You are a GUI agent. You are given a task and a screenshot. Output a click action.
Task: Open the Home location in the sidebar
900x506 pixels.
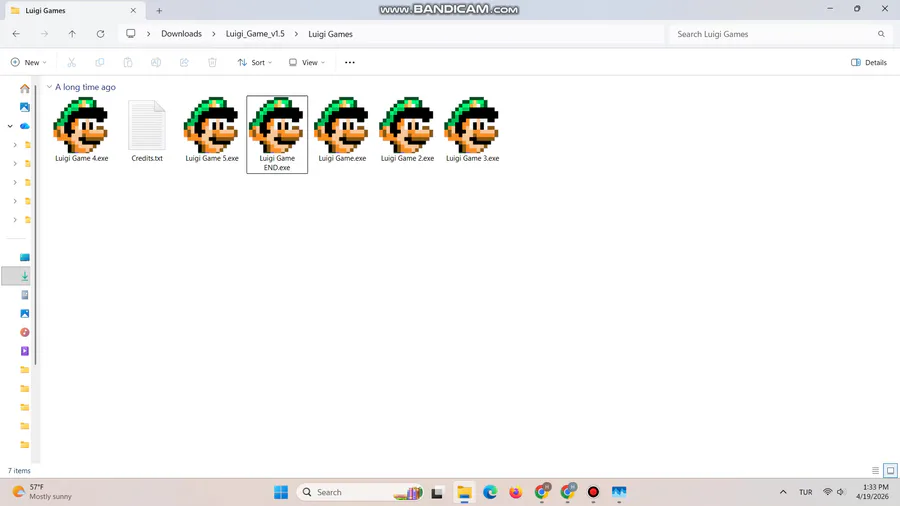pyautogui.click(x=25, y=88)
